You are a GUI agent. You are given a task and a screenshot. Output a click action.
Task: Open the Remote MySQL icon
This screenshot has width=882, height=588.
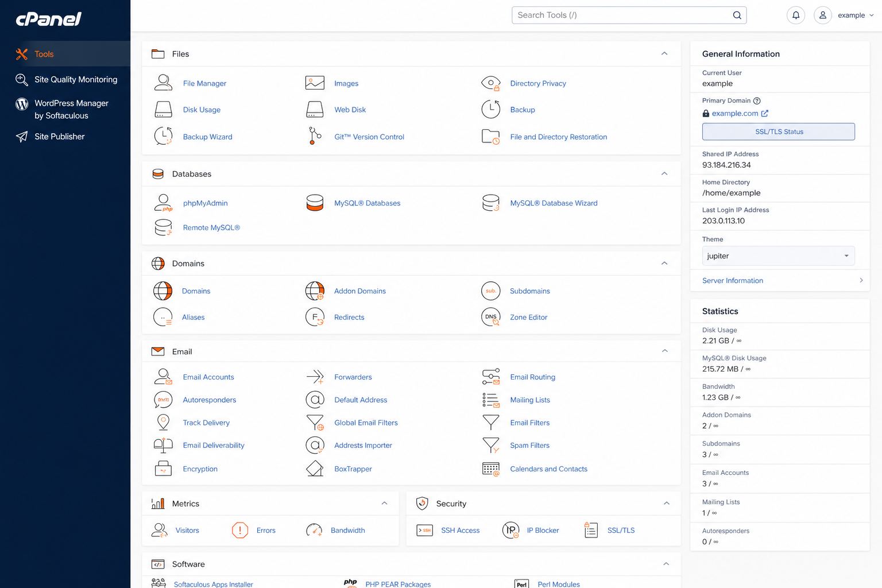[163, 227]
